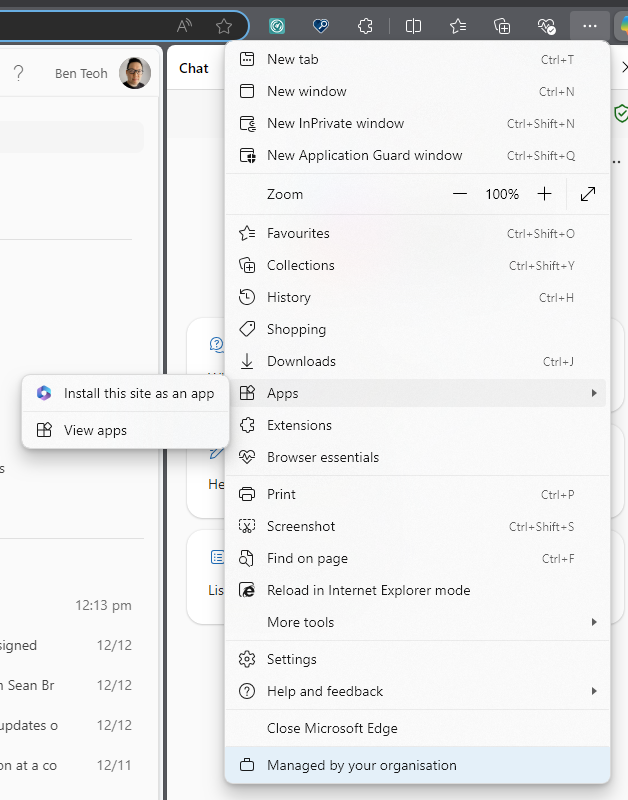Switch to the Chat tab
Screen dimensions: 628x800
click(194, 68)
